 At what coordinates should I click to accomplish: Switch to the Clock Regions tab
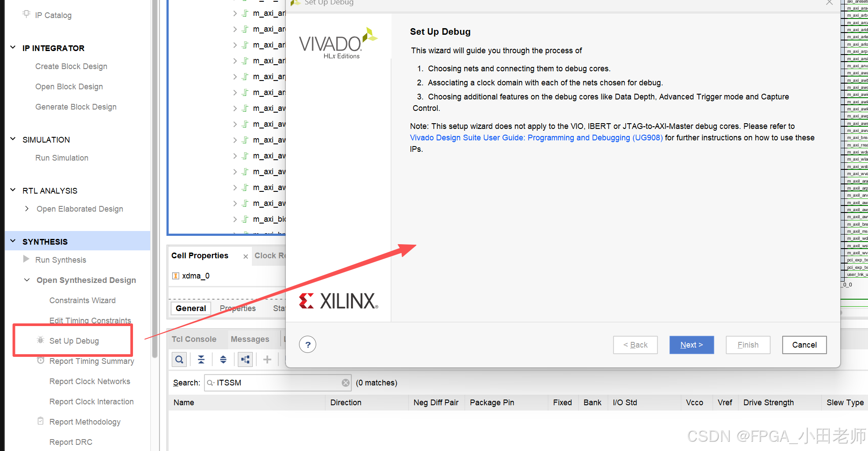point(270,256)
